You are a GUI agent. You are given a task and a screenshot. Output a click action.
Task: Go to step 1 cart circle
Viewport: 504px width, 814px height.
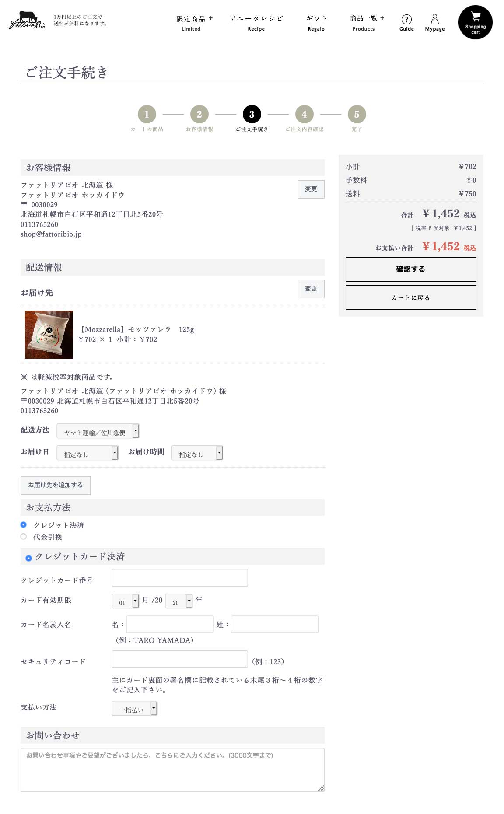147,114
